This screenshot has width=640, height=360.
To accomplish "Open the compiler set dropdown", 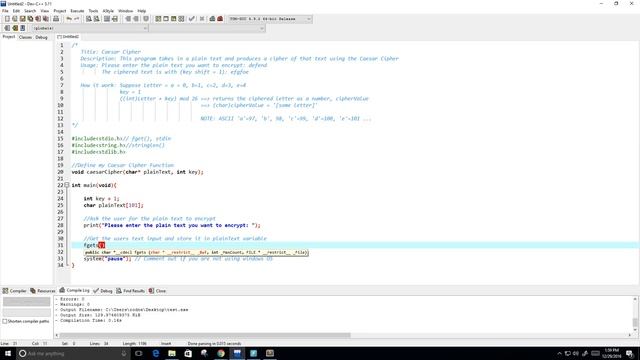I will [x=270, y=19].
